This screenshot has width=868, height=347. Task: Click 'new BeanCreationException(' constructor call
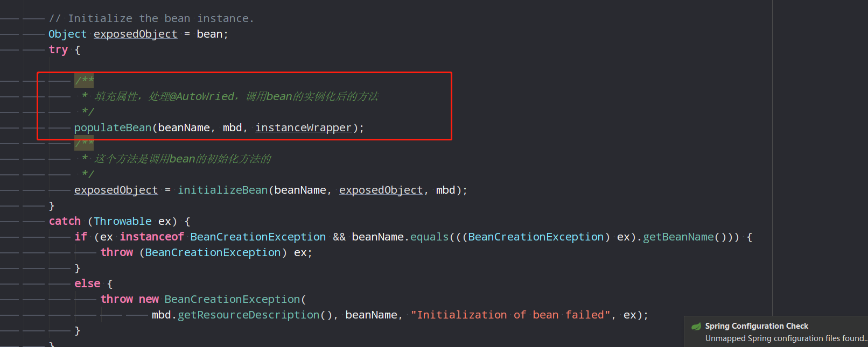click(x=222, y=299)
